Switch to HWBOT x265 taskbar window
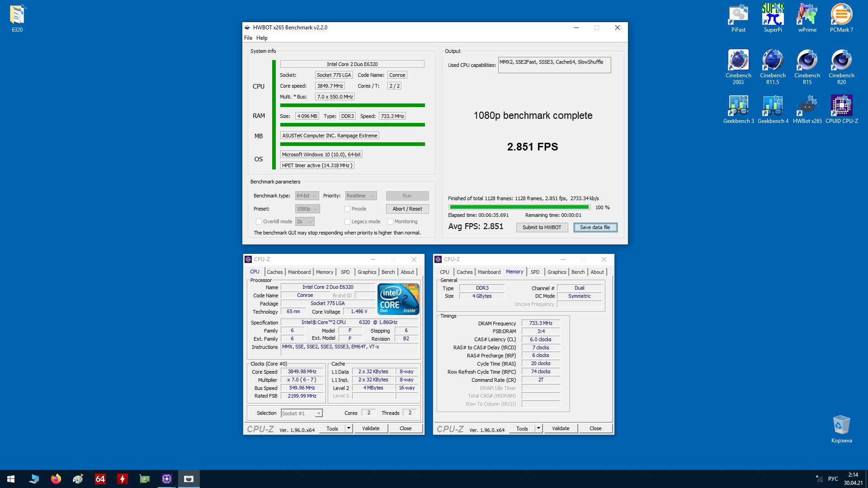 [189, 479]
